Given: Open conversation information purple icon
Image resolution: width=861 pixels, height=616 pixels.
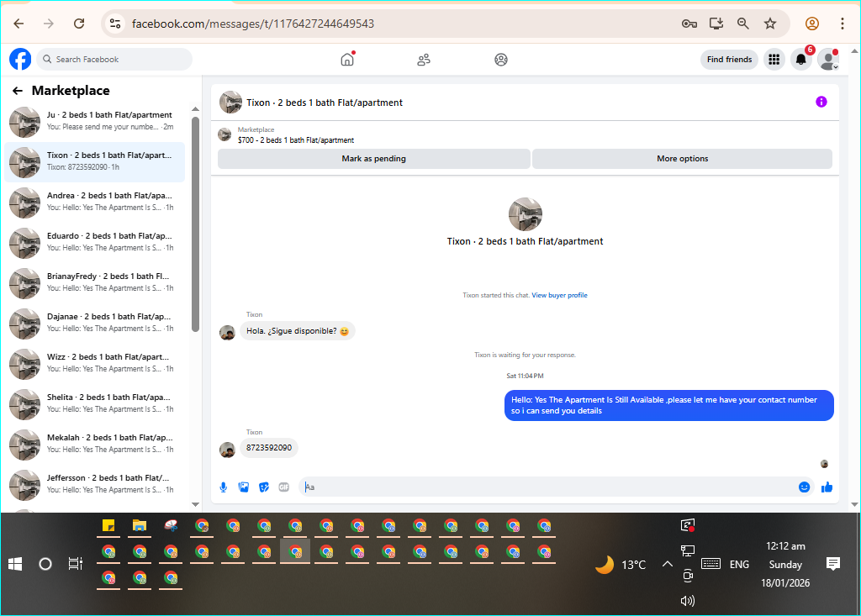Looking at the screenshot, I should 821,102.
